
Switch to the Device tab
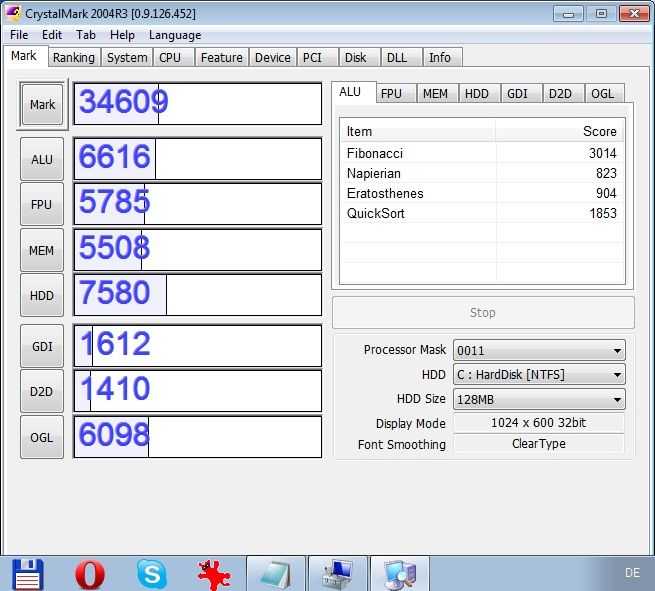(273, 57)
